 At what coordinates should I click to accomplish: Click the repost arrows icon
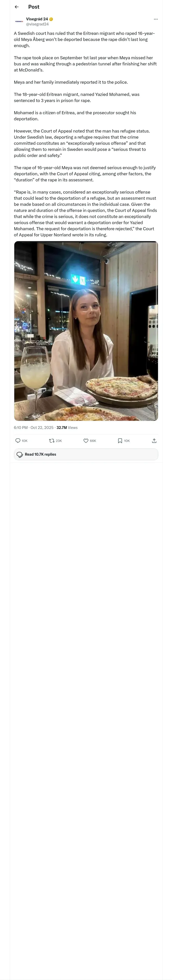[52, 441]
